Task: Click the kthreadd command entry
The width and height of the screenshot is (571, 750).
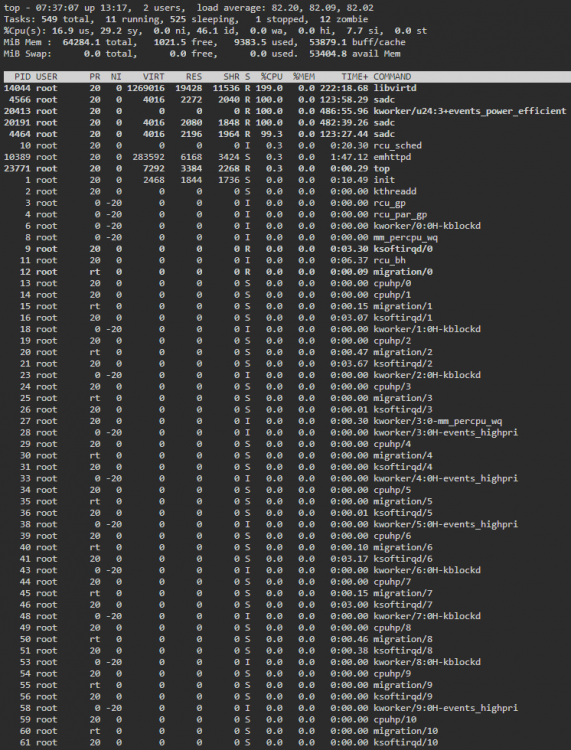Action: pos(395,191)
